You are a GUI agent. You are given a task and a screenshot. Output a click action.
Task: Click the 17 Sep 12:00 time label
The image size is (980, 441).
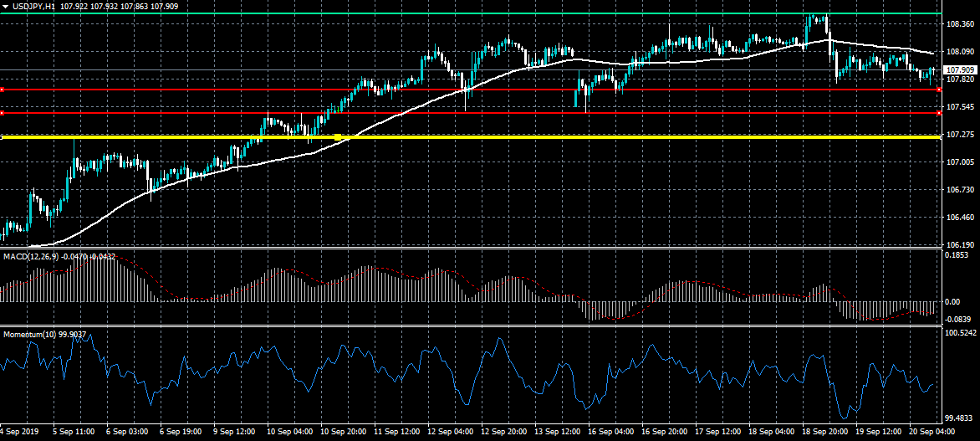[717, 433]
